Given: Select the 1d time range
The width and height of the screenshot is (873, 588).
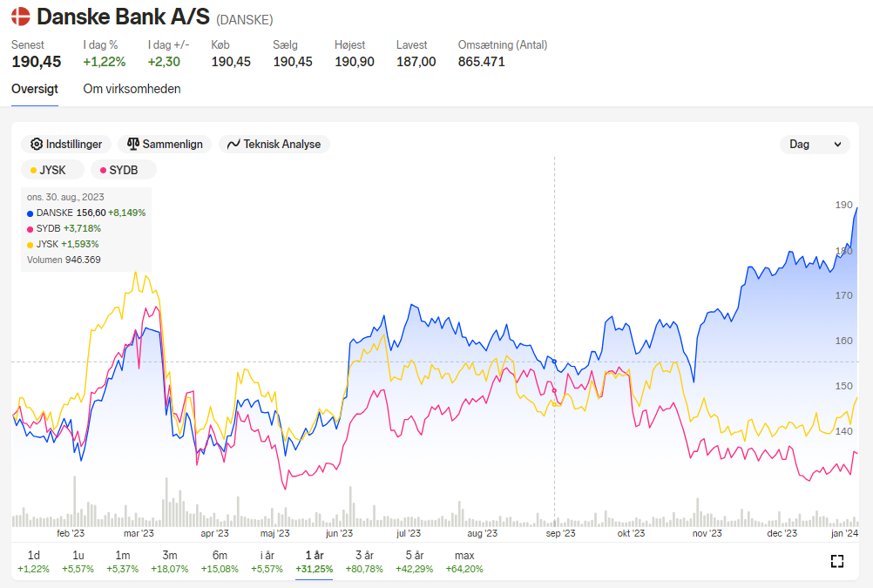Looking at the screenshot, I should coord(33,562).
